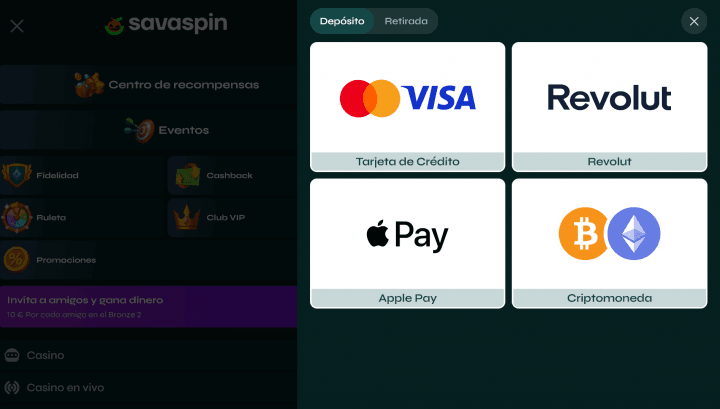
Task: Close the deposit payment panel
Action: click(x=694, y=21)
